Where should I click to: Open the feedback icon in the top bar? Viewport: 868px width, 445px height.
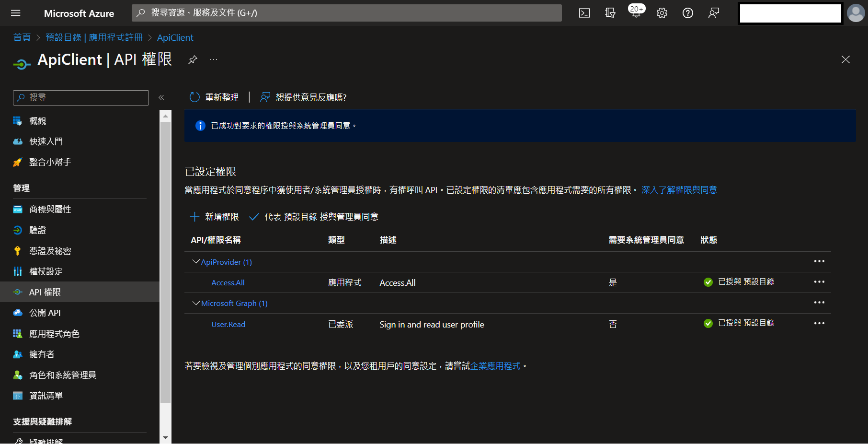tap(714, 13)
